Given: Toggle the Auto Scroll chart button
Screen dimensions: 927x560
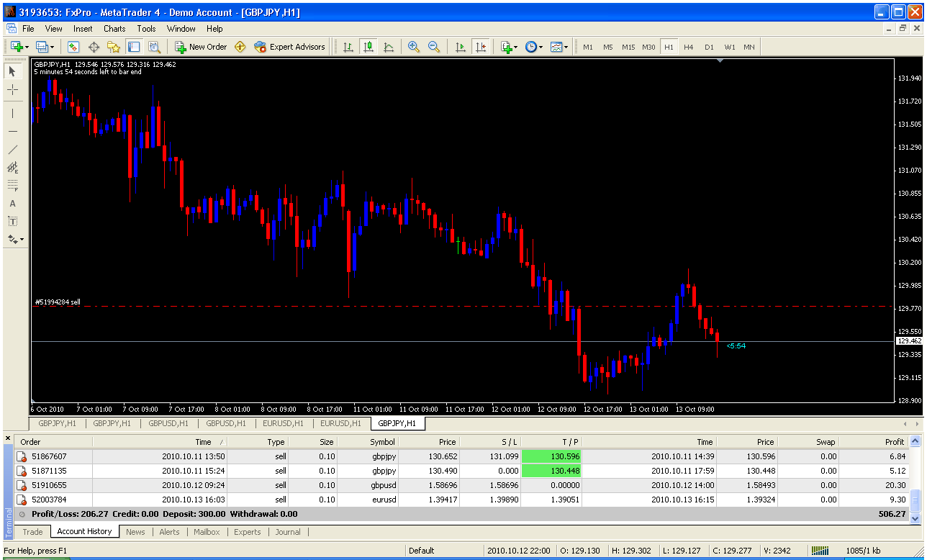Looking at the screenshot, I should pos(461,47).
